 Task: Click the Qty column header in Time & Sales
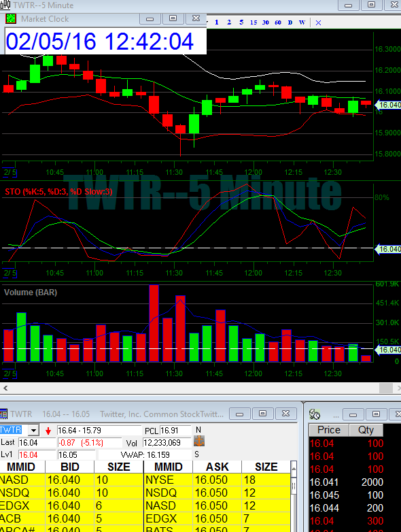pyautogui.click(x=366, y=430)
